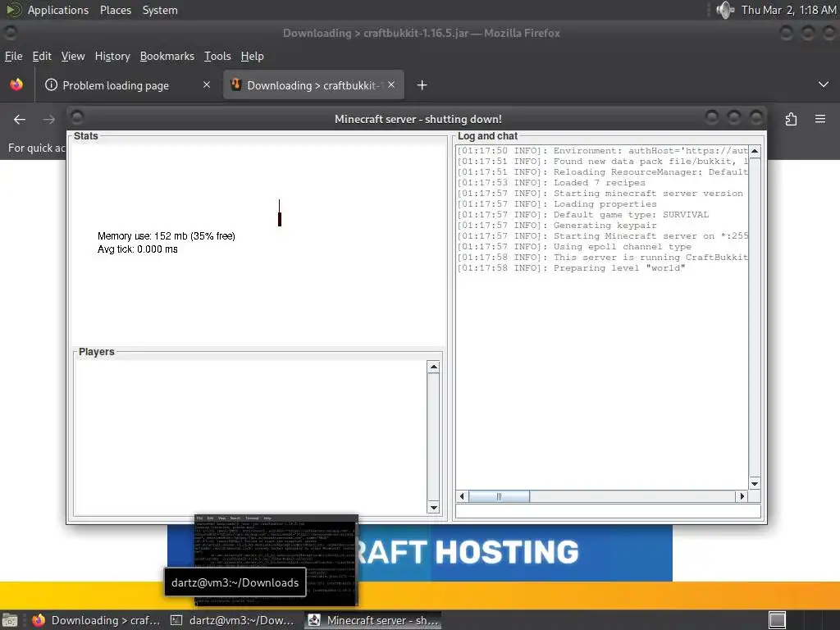
Task: Click the show desktop icon in taskbar
Action: tap(10, 620)
